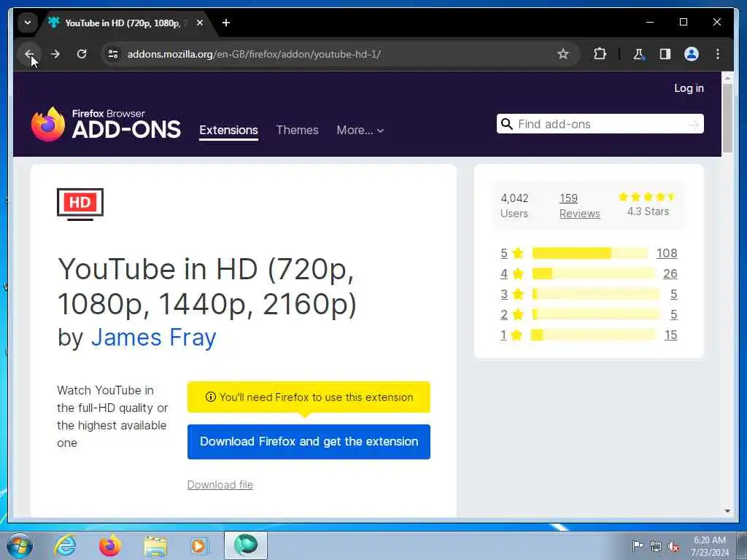Click Log in link
Viewport: 747px width, 560px height.
pos(689,88)
